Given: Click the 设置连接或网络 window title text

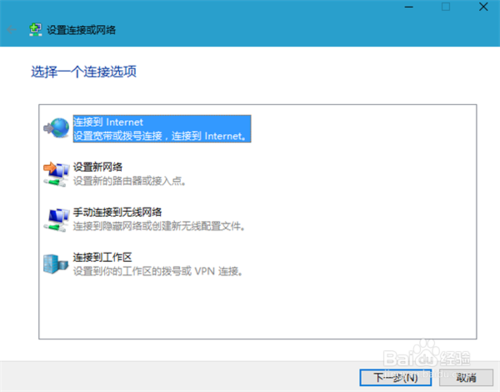Looking at the screenshot, I should 81,30.
